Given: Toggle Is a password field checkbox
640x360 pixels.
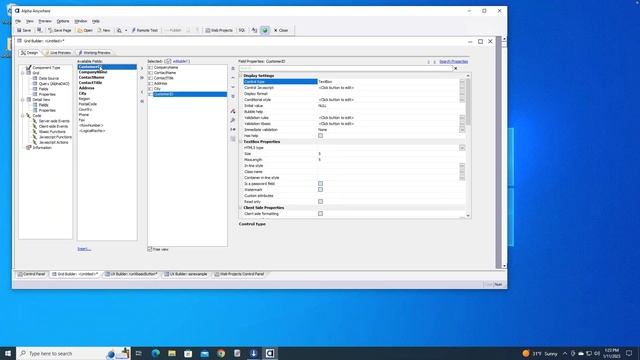Looking at the screenshot, I should [320, 184].
